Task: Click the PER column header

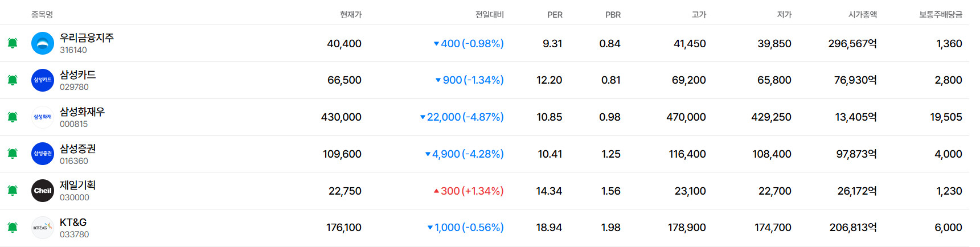Action: tap(555, 15)
